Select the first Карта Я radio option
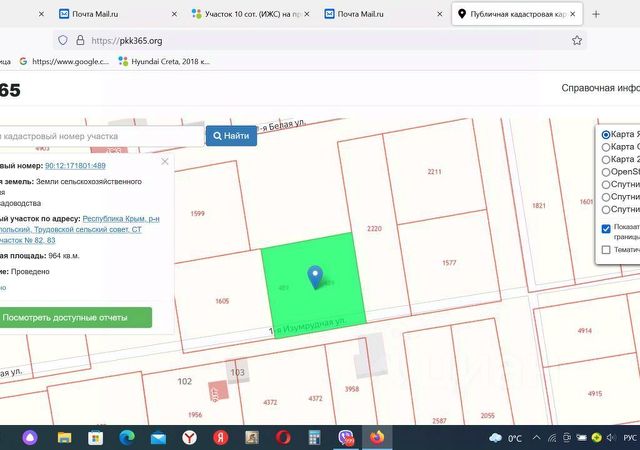The image size is (640, 450). 606,134
